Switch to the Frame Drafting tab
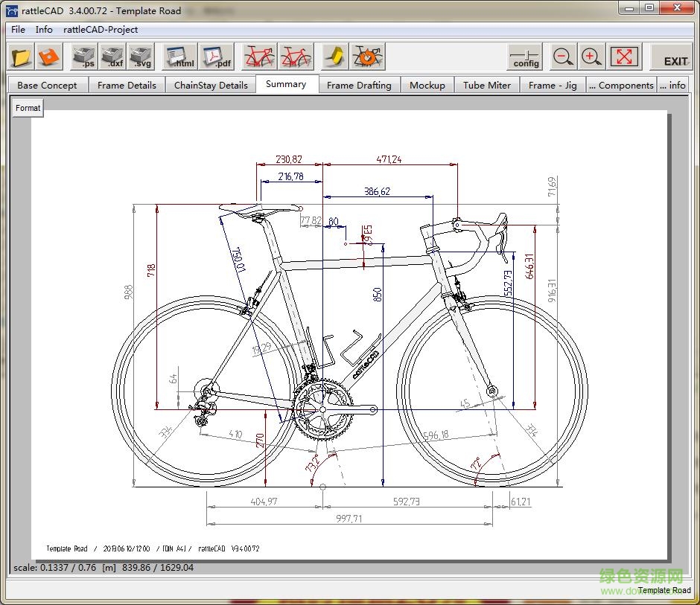Viewport: 700px width, 605px height. (x=359, y=85)
